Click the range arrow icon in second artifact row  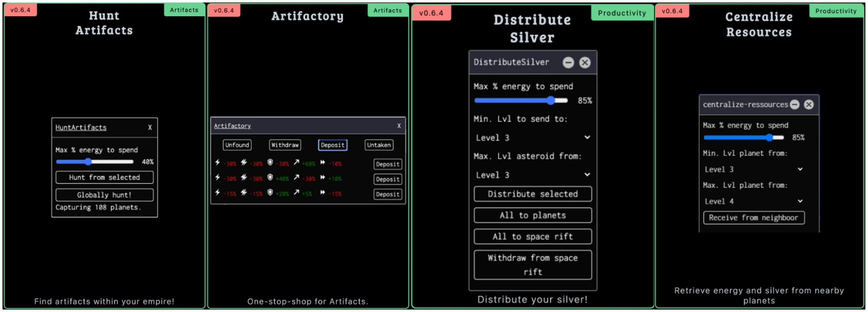click(296, 178)
